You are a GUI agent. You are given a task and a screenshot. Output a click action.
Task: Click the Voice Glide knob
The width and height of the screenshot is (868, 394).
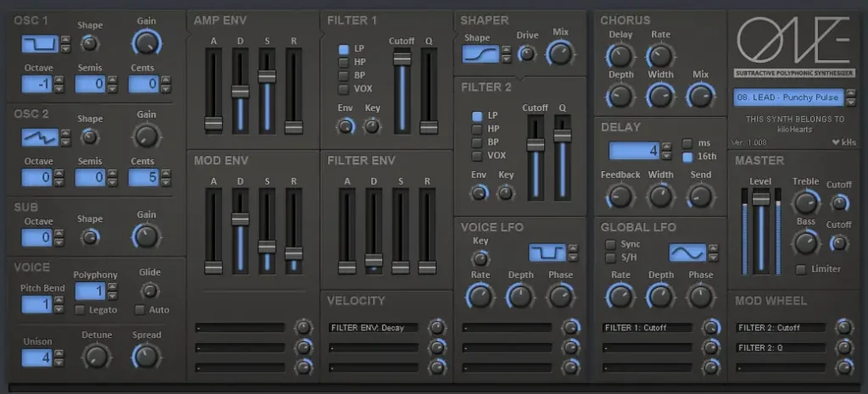pos(149,290)
